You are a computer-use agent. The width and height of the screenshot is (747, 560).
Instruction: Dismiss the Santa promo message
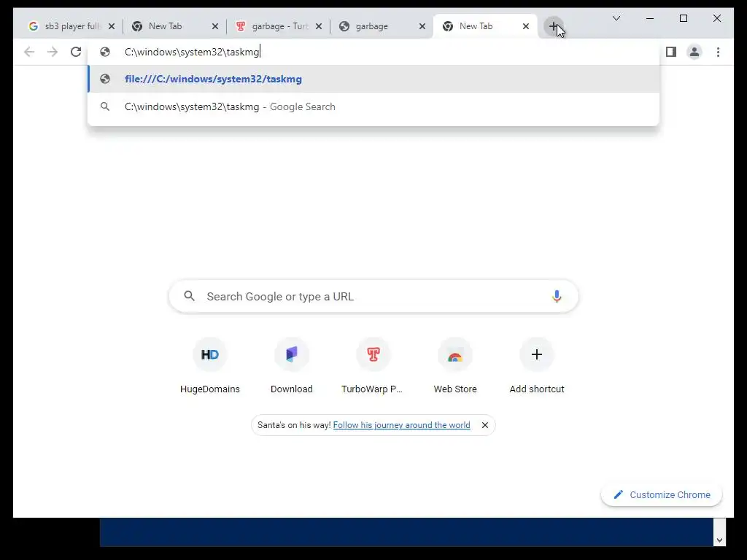tap(485, 425)
